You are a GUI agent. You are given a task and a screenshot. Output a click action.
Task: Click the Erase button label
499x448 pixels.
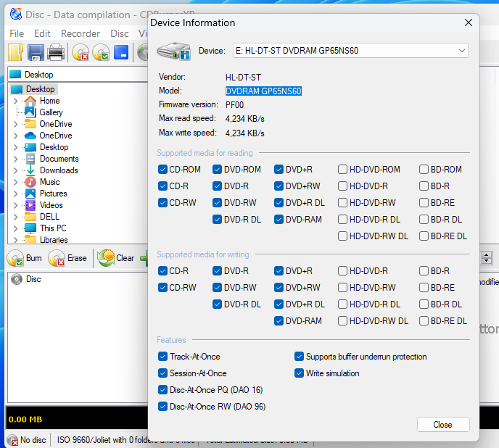pyautogui.click(x=77, y=258)
